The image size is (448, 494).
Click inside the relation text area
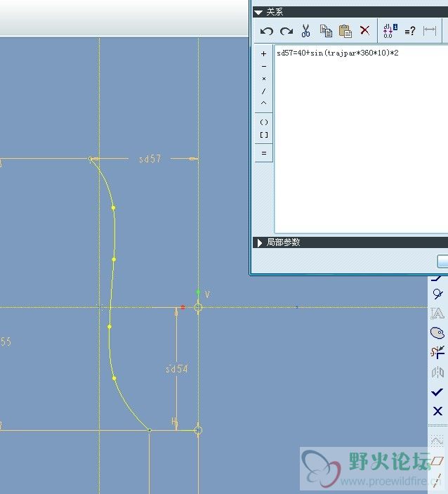(x=361, y=138)
